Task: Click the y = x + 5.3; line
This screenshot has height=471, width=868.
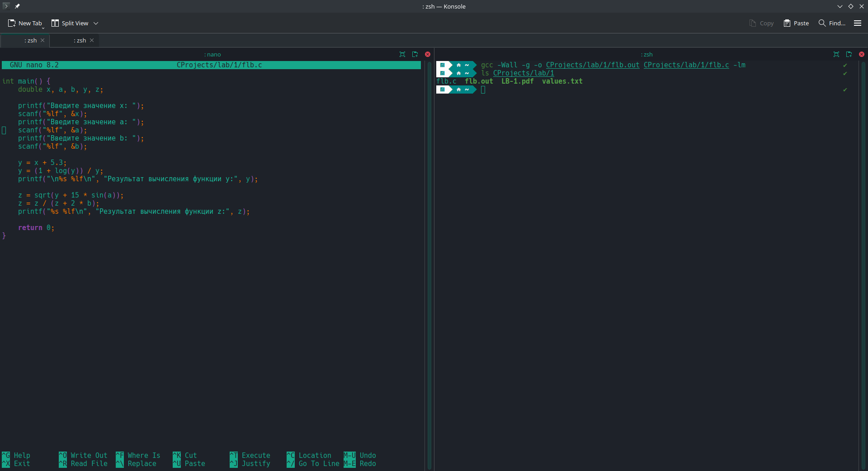Action: [42, 163]
